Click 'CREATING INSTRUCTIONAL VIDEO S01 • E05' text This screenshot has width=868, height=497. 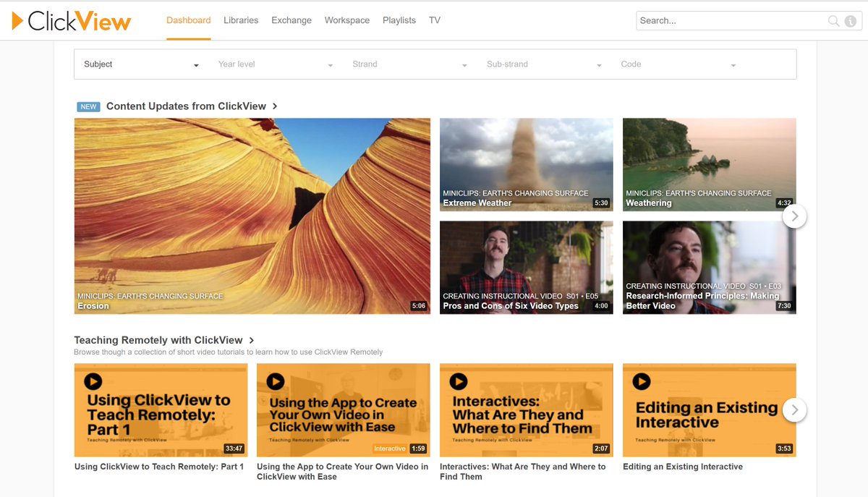click(x=521, y=296)
